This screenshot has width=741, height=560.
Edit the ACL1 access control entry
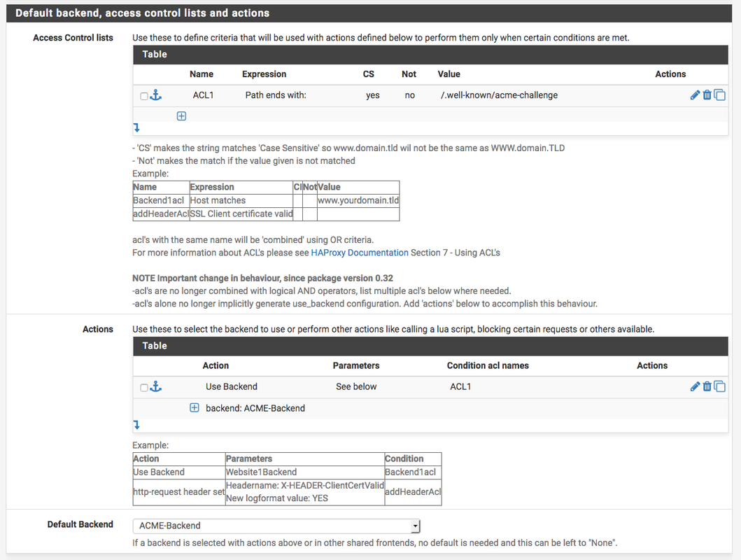pyautogui.click(x=695, y=95)
